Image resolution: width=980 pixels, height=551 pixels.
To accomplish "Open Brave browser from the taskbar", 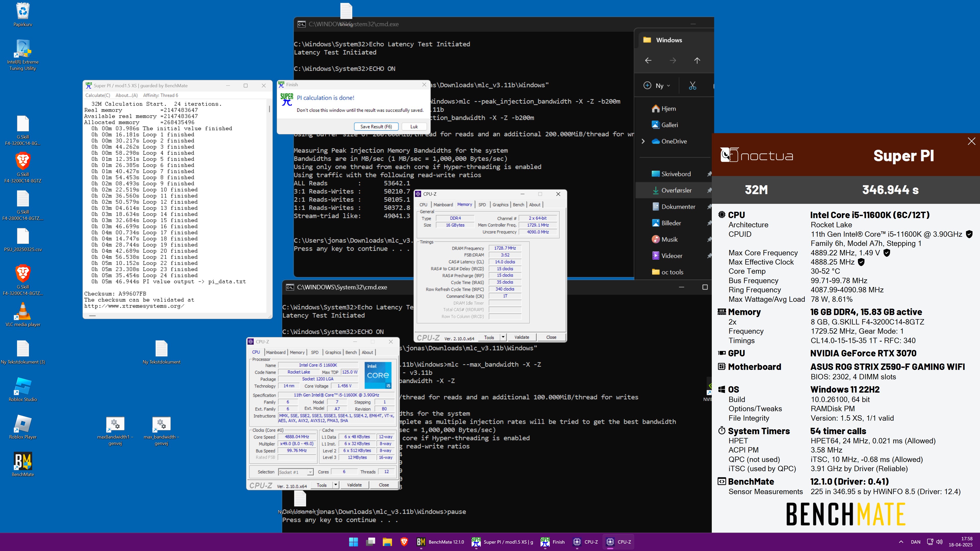I will pos(404,542).
